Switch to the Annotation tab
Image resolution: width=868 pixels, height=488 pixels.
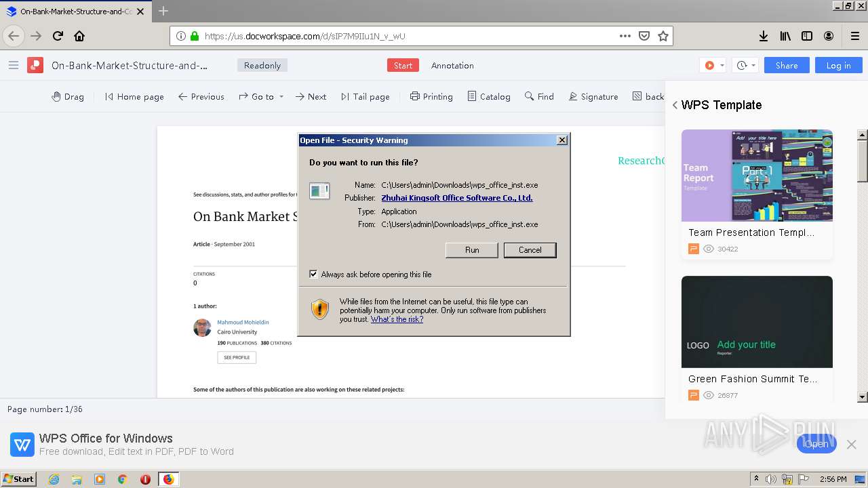(452, 65)
